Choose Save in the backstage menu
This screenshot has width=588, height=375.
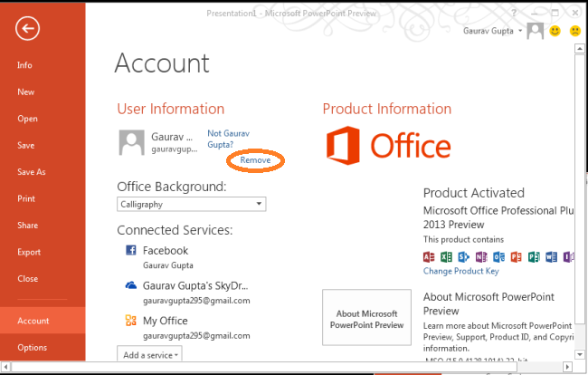(x=26, y=145)
